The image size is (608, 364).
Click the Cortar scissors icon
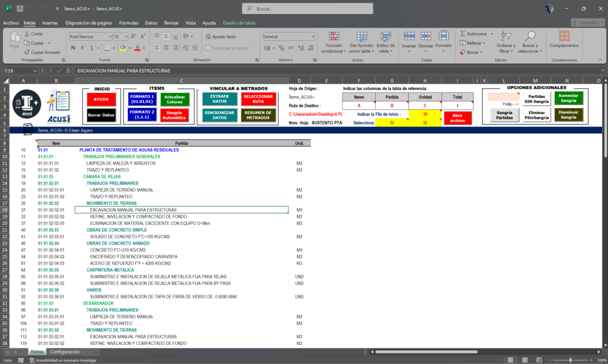27,34
